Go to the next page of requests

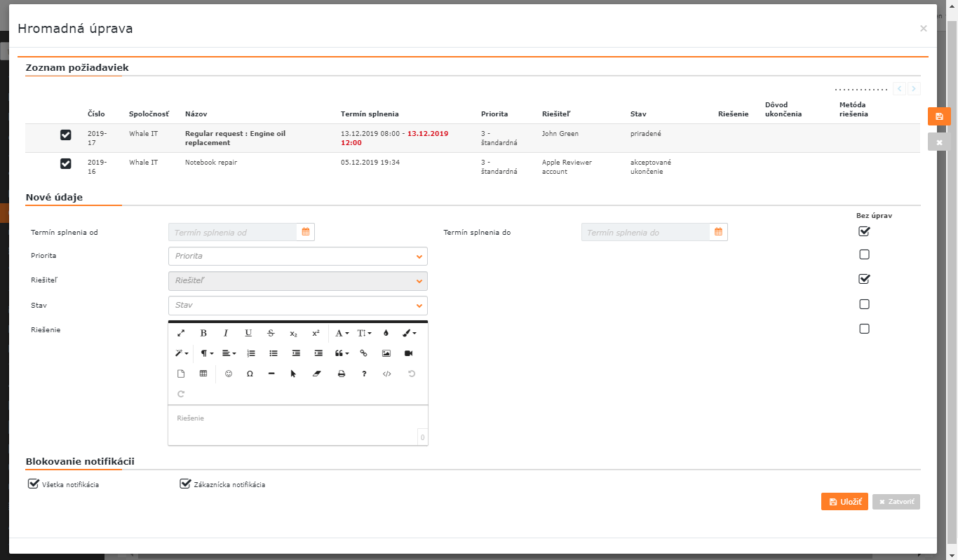tap(914, 89)
